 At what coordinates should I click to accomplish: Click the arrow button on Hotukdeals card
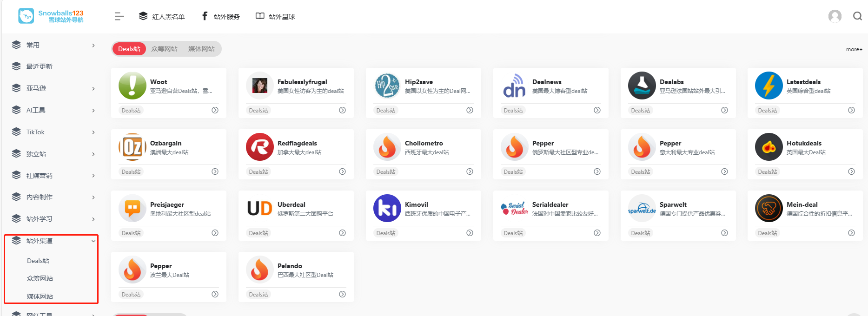(x=851, y=171)
